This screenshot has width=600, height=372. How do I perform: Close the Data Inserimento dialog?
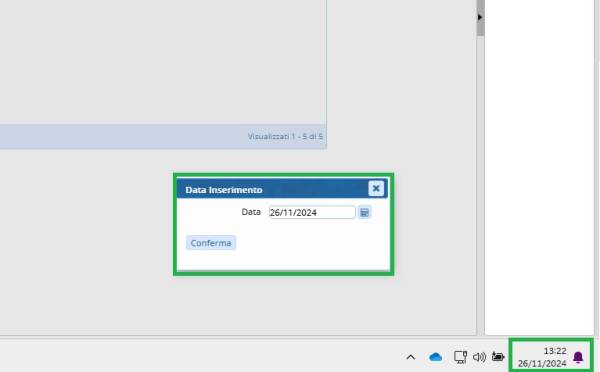click(x=376, y=188)
